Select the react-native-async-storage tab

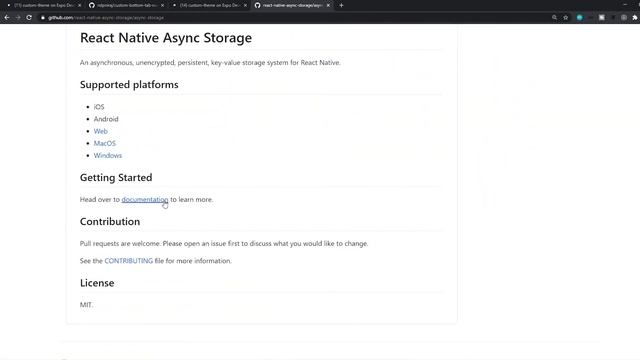click(291, 5)
